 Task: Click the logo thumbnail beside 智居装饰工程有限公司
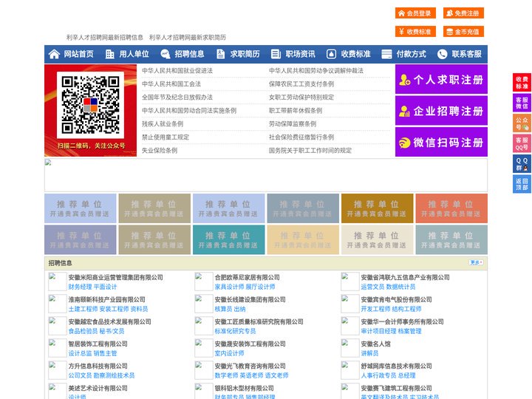pyautogui.click(x=57, y=348)
